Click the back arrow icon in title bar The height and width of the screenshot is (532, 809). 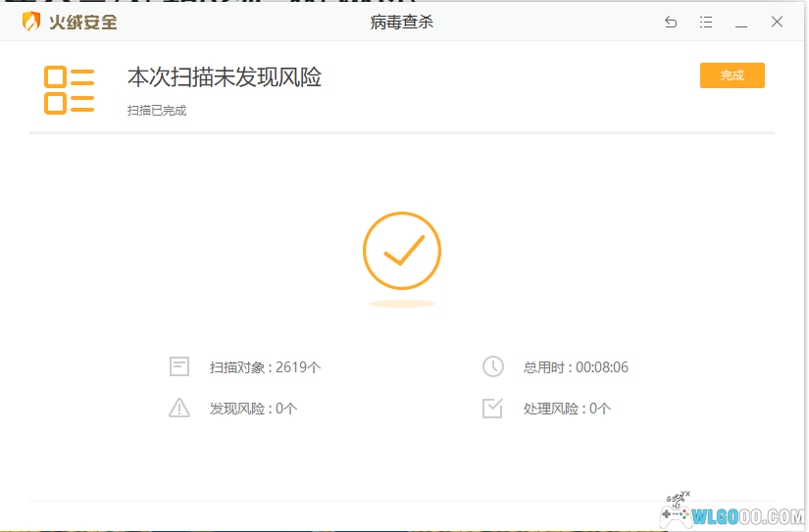click(671, 23)
